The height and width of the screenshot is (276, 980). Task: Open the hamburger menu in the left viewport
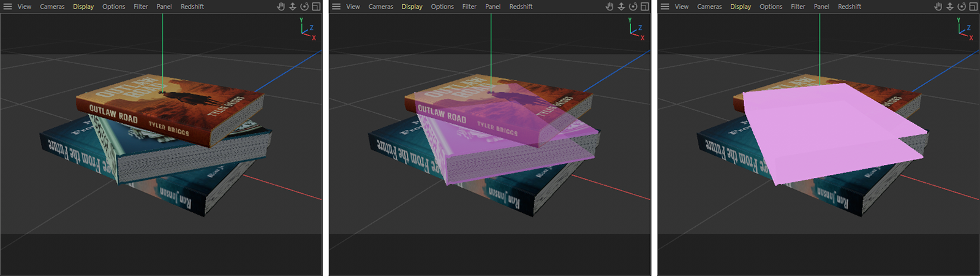(7, 7)
